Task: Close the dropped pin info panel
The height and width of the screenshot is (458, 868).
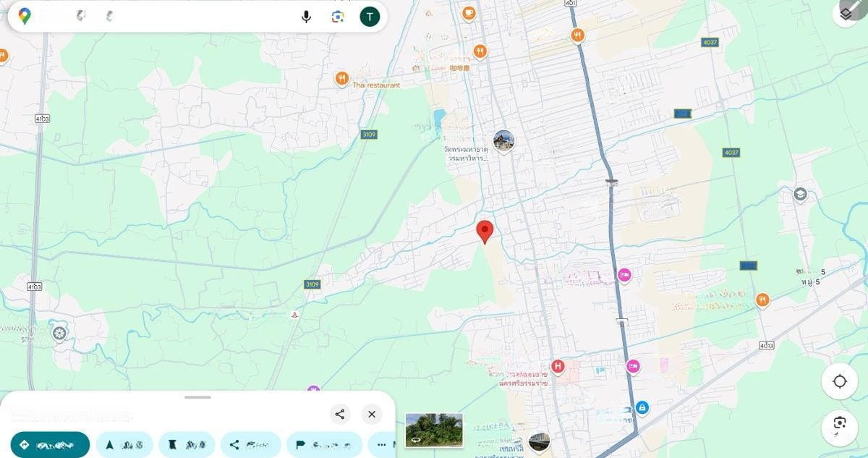Action: [371, 414]
